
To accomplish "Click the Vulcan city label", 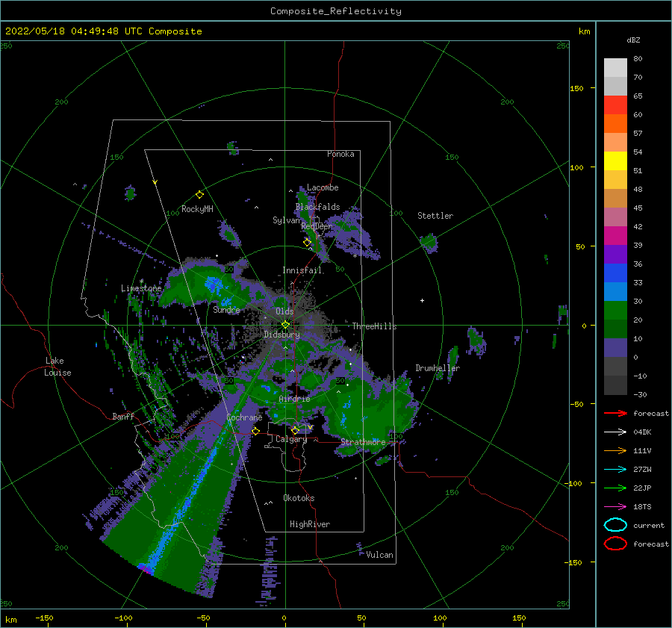I will coord(380,555).
